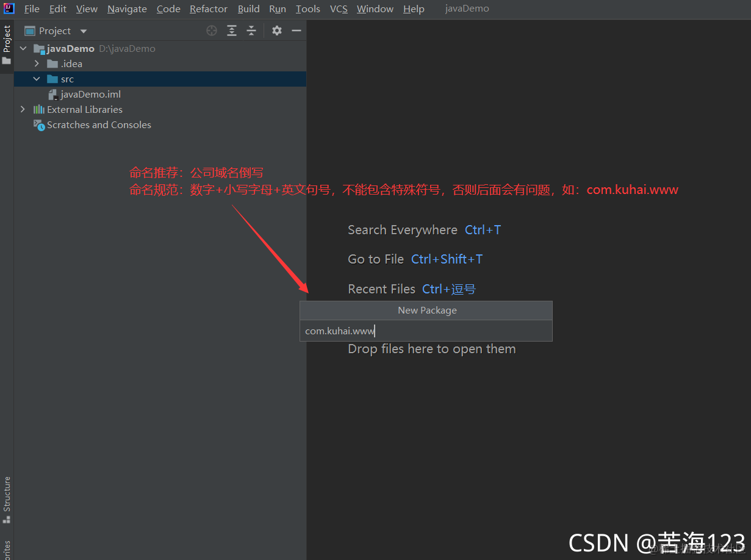This screenshot has height=560, width=751.
Task: Expand all items in Project panel
Action: [x=232, y=31]
